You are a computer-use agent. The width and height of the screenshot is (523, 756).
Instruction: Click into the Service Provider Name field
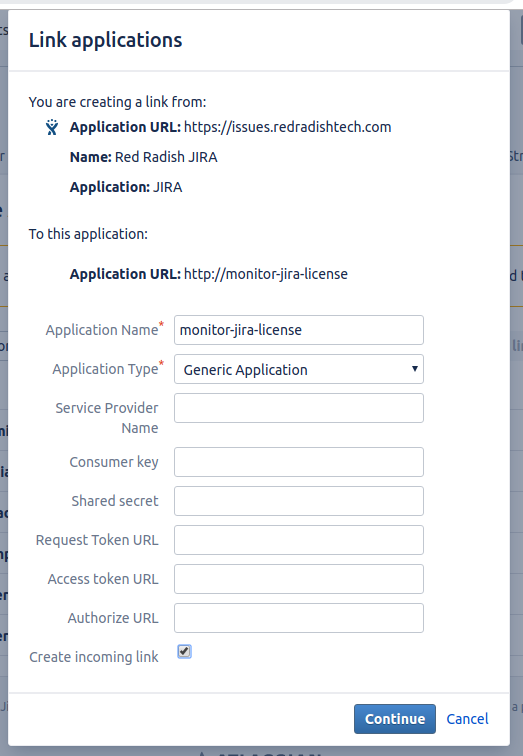[x=299, y=408]
